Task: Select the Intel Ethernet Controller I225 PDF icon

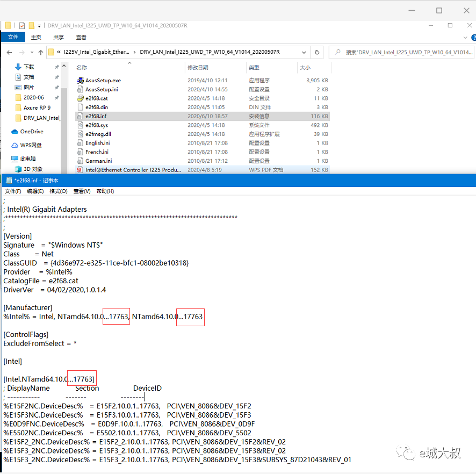Action: coord(80,170)
